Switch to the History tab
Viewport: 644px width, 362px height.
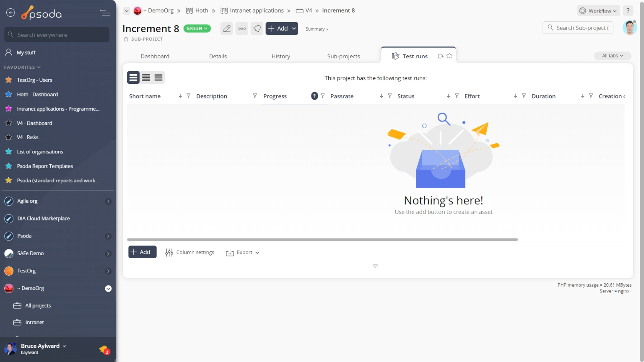coord(281,56)
